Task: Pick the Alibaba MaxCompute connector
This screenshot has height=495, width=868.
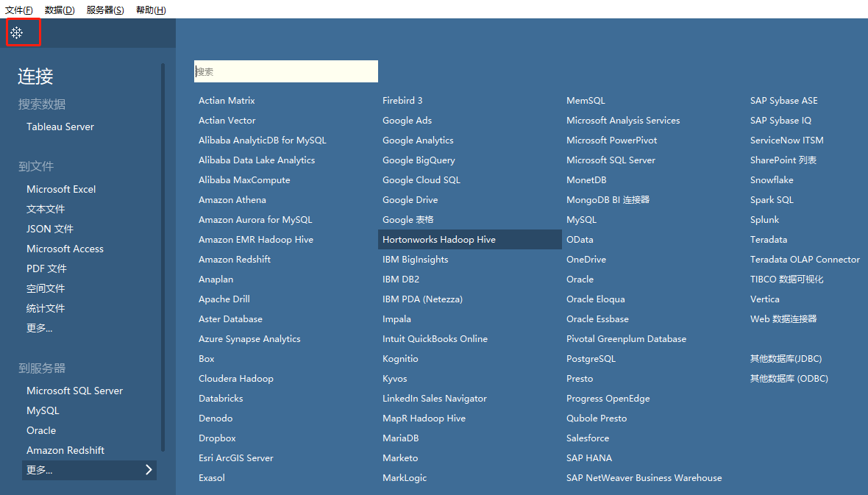Action: 244,180
